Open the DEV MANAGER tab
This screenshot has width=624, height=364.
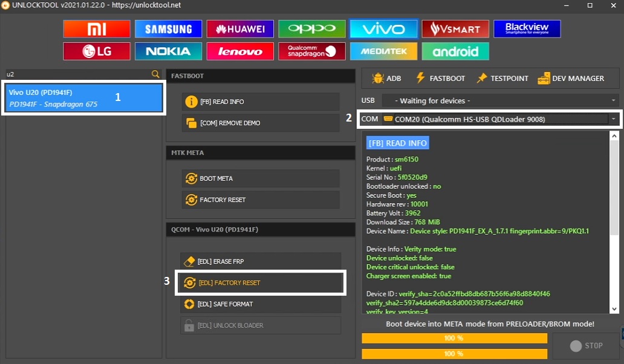[x=571, y=79]
